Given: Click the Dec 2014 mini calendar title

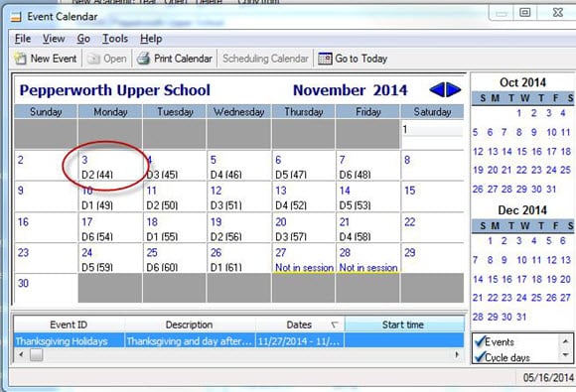Looking at the screenshot, I should click(522, 210).
